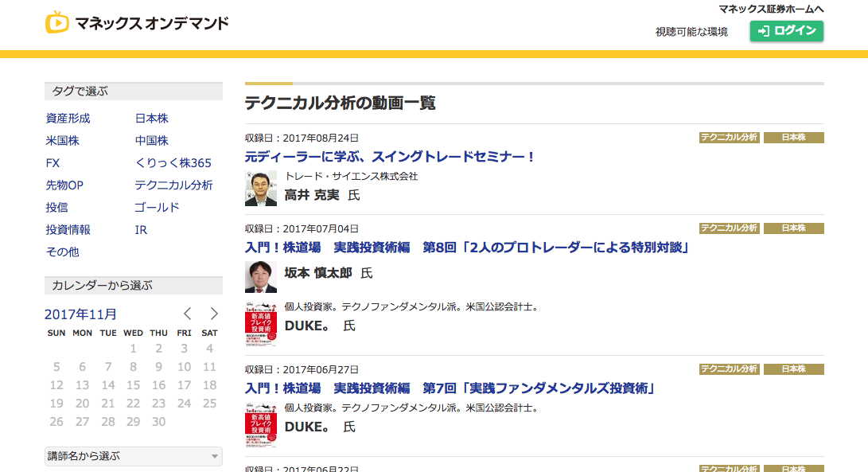This screenshot has height=472, width=868.
Task: Click テクニカル分析 badge on 2017年08月24日 entry
Action: (x=729, y=138)
